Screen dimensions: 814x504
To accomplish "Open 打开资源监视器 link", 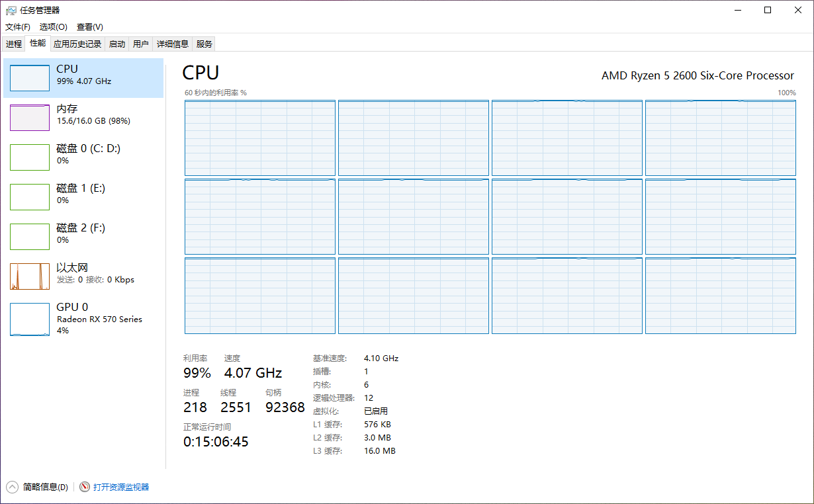I will click(121, 487).
